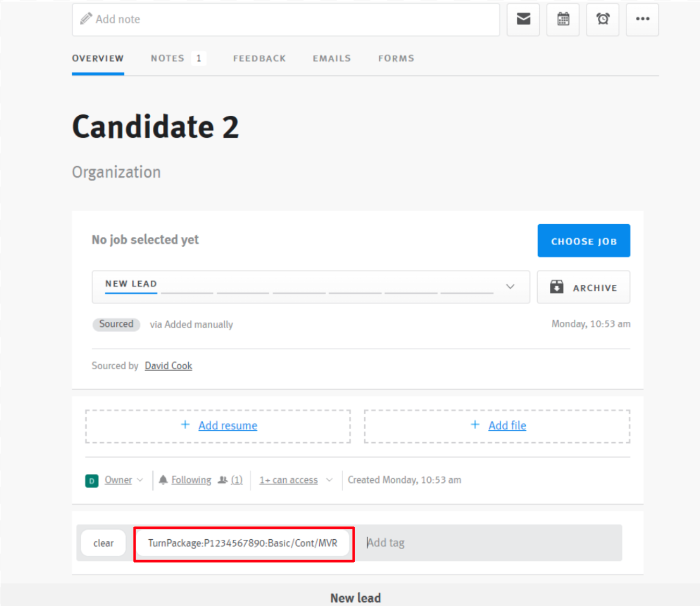This screenshot has width=700, height=606.
Task: Click the alarm clock snooze icon
Action: pos(602,19)
